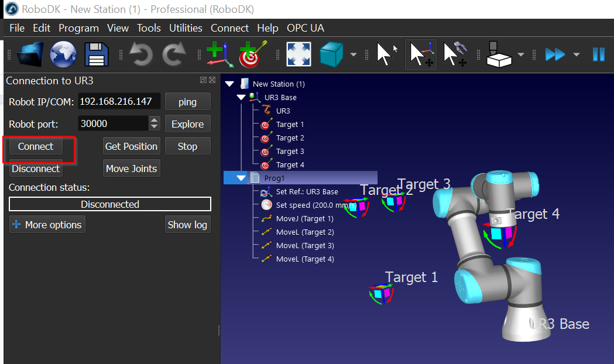This screenshot has width=614, height=364.
Task: Activate the move reference frame tool
Action: click(x=421, y=54)
